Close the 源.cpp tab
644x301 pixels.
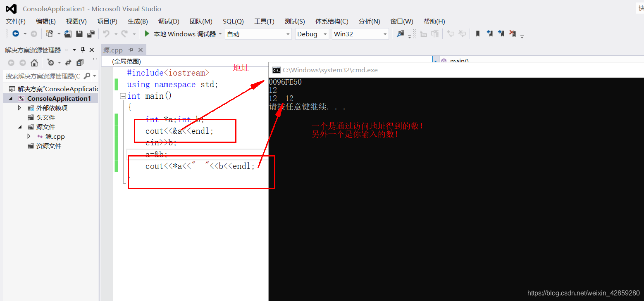(x=141, y=50)
